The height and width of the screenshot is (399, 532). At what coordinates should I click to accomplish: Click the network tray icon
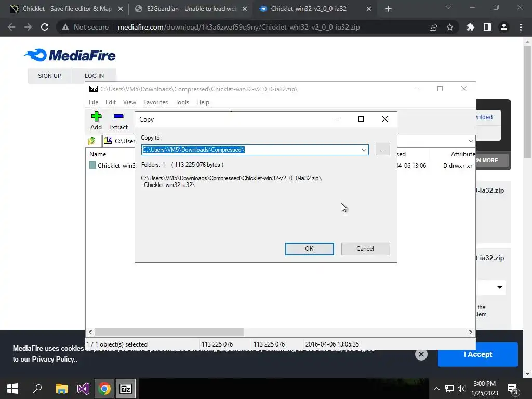449,389
